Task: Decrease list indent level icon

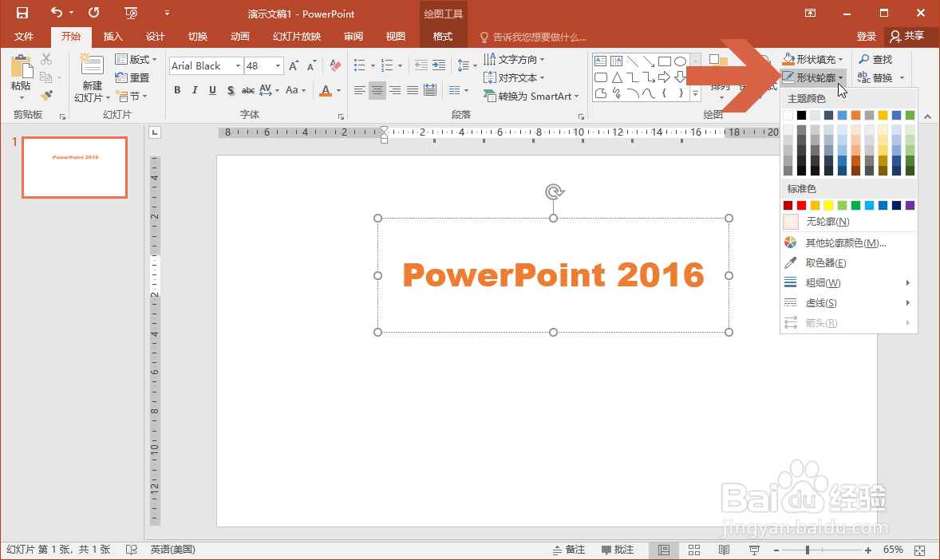Action: click(x=421, y=65)
